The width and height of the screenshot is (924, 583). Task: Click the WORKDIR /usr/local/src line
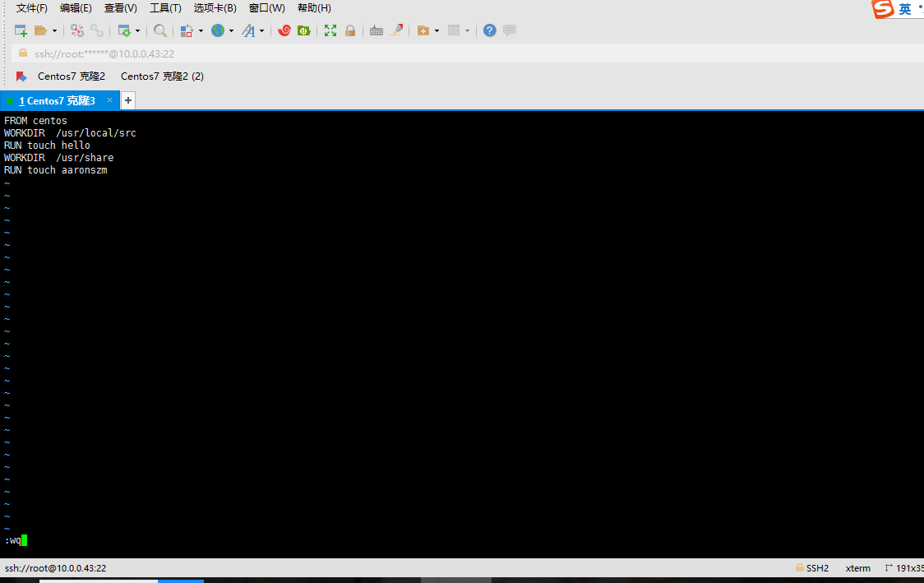70,133
